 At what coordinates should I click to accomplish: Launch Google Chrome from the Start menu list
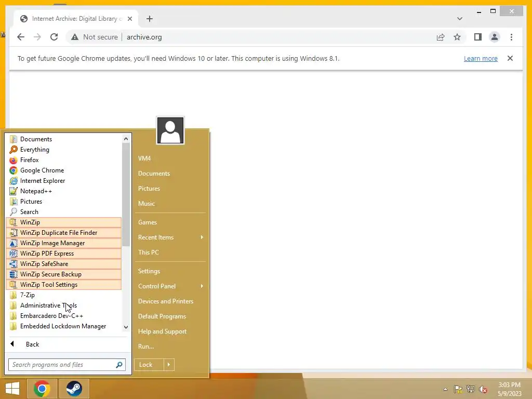pyautogui.click(x=64, y=170)
